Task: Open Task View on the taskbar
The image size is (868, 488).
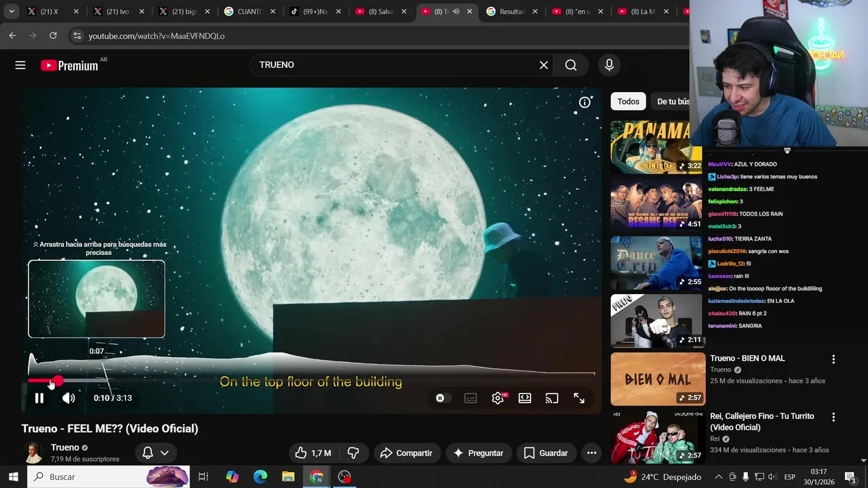Action: (203, 476)
